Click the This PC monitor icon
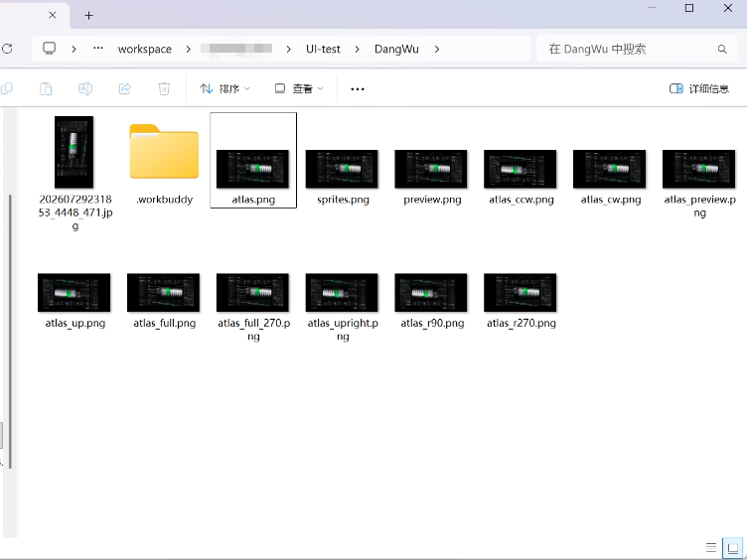 tap(49, 49)
